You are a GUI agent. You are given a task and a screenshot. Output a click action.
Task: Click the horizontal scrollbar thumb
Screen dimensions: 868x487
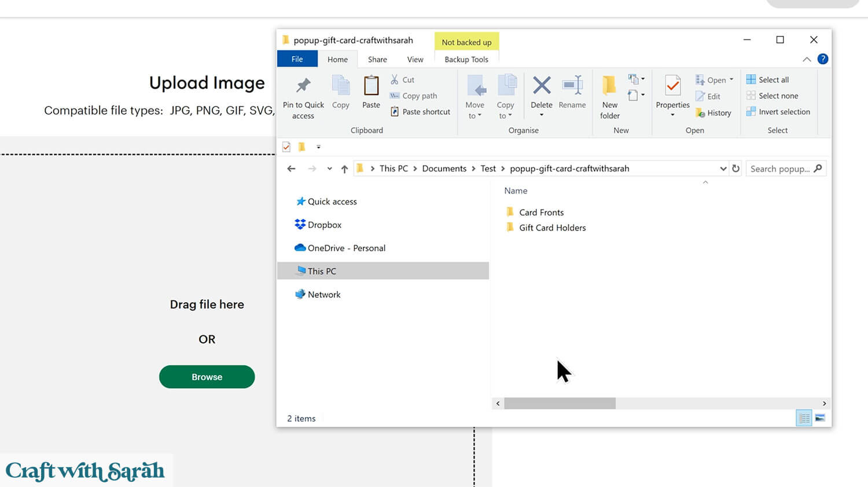coord(560,404)
